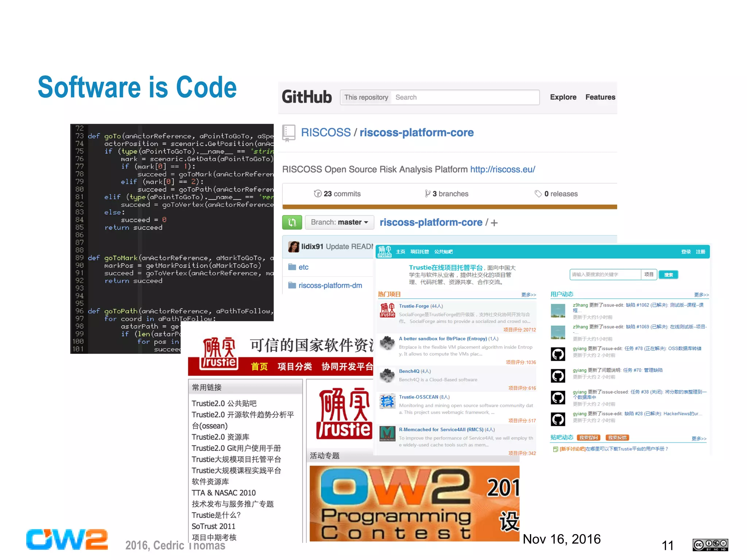Click the repository book icon beside RISCOSS

pyautogui.click(x=289, y=133)
